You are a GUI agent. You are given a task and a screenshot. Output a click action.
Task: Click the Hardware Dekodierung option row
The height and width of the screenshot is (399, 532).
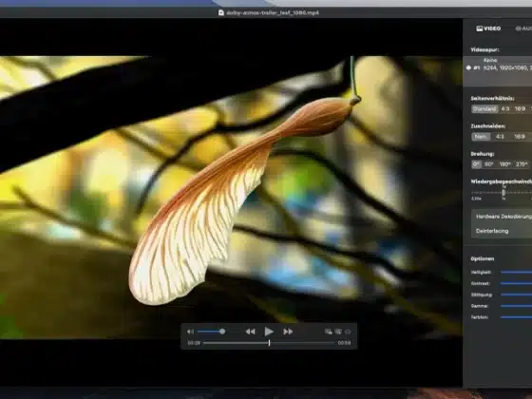[x=502, y=217]
